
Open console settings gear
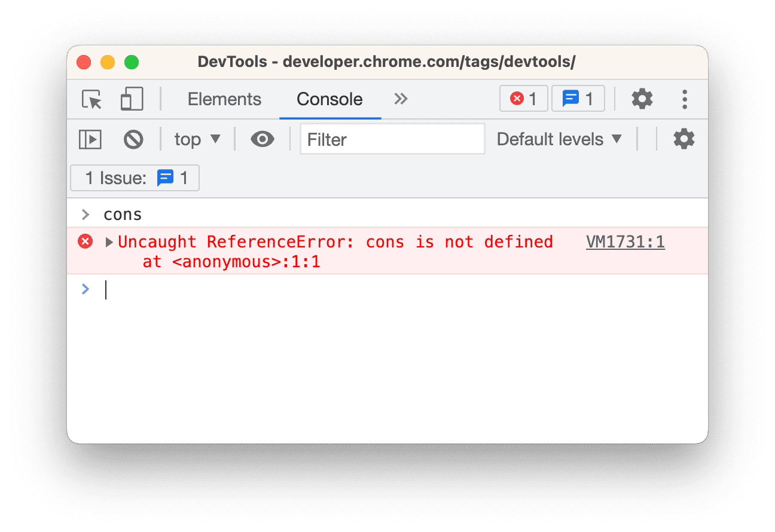coord(684,139)
